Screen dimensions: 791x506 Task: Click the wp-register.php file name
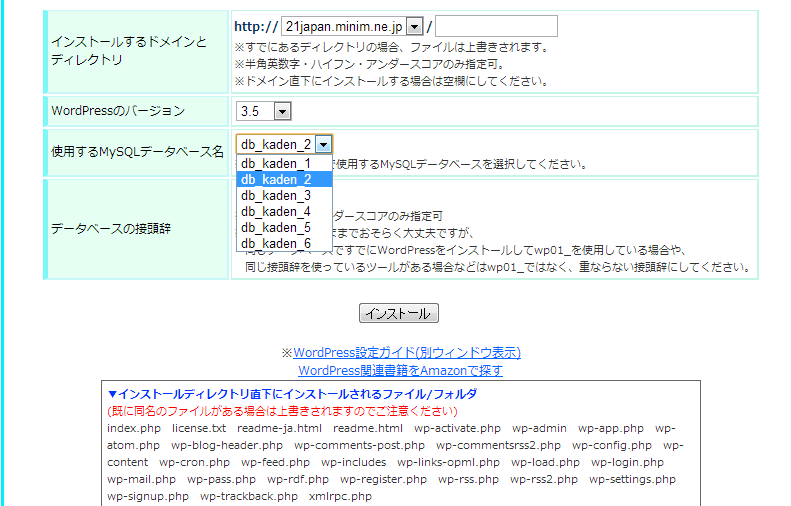coord(383,479)
